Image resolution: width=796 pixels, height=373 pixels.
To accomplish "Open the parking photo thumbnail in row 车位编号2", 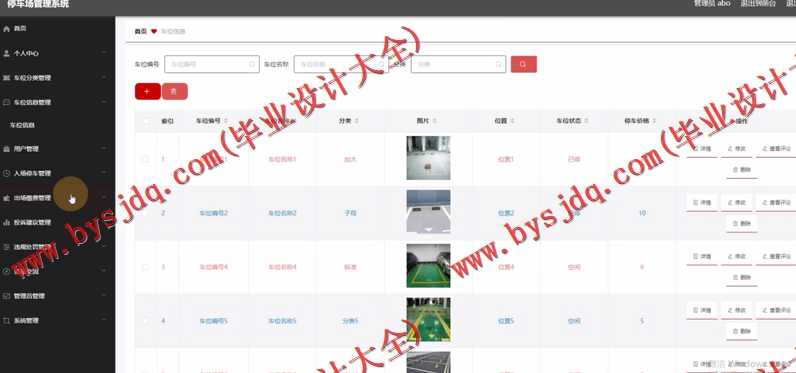I will [428, 212].
